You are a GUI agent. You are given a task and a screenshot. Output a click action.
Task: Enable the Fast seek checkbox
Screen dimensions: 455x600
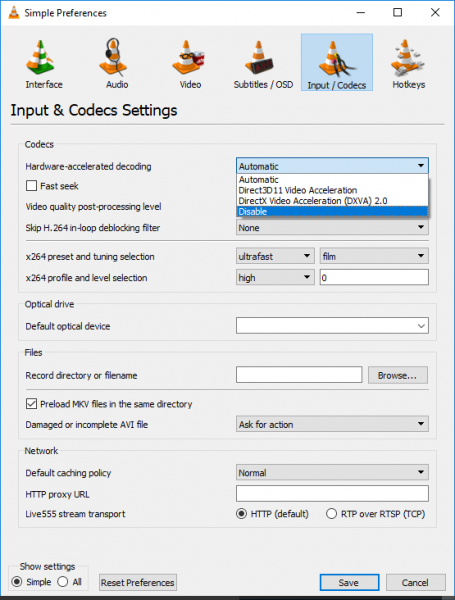point(31,186)
